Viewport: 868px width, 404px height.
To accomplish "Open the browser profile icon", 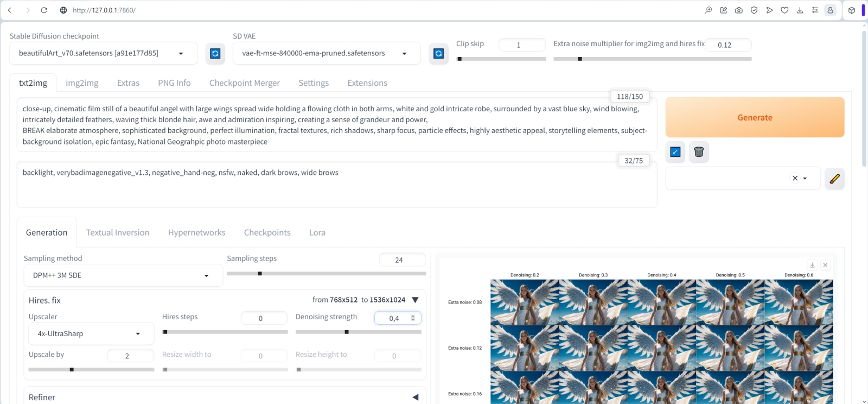I will [x=830, y=10].
